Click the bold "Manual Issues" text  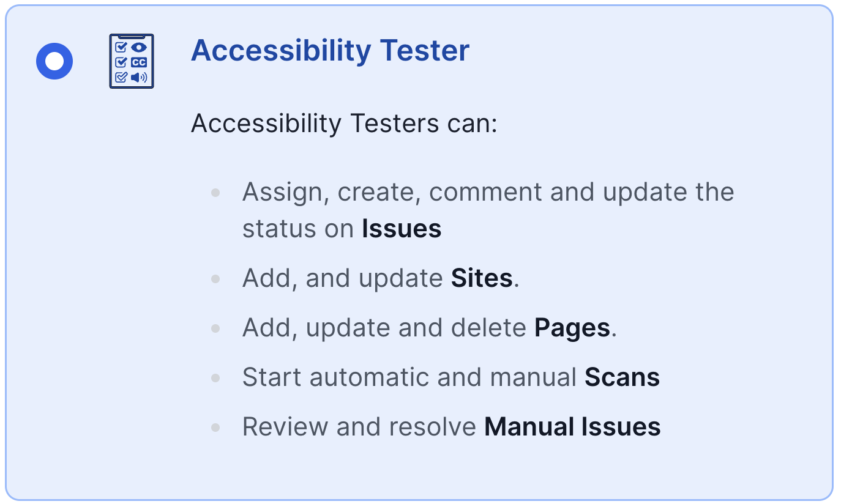[572, 427]
